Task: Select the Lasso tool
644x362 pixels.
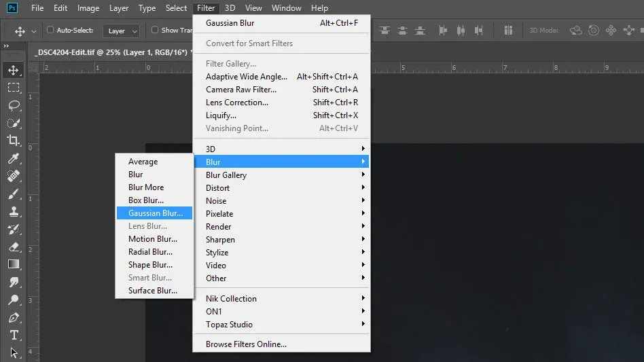Action: (14, 105)
